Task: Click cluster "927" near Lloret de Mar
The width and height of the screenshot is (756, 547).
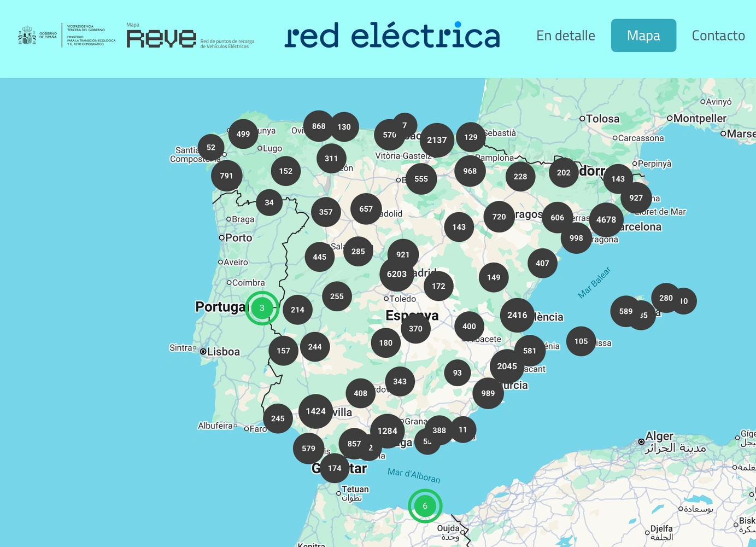Action: (636, 197)
